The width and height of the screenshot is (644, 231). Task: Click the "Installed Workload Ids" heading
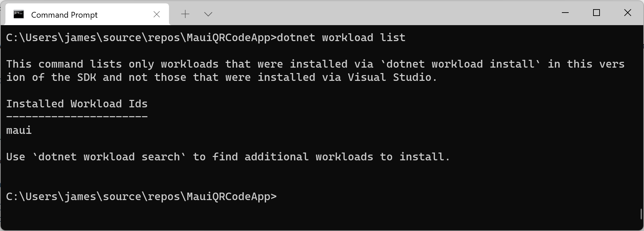pyautogui.click(x=77, y=104)
